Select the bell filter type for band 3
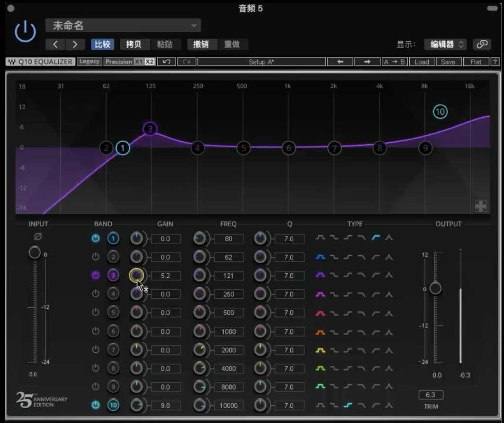The image size is (504, 423). (321, 276)
